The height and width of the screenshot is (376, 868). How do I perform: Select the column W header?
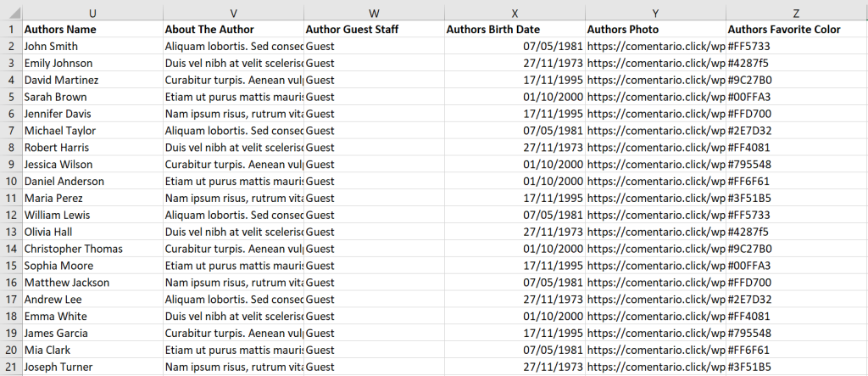374,11
